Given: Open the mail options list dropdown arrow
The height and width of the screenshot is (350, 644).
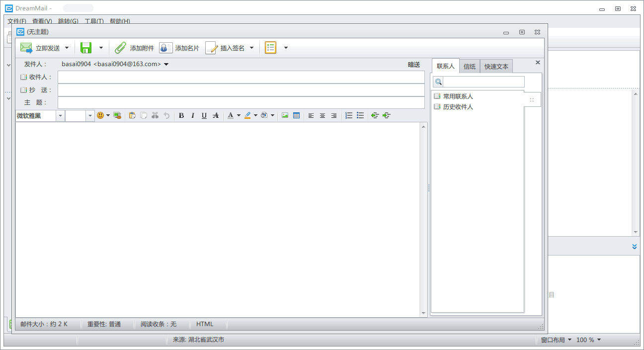Looking at the screenshot, I should click(x=286, y=48).
